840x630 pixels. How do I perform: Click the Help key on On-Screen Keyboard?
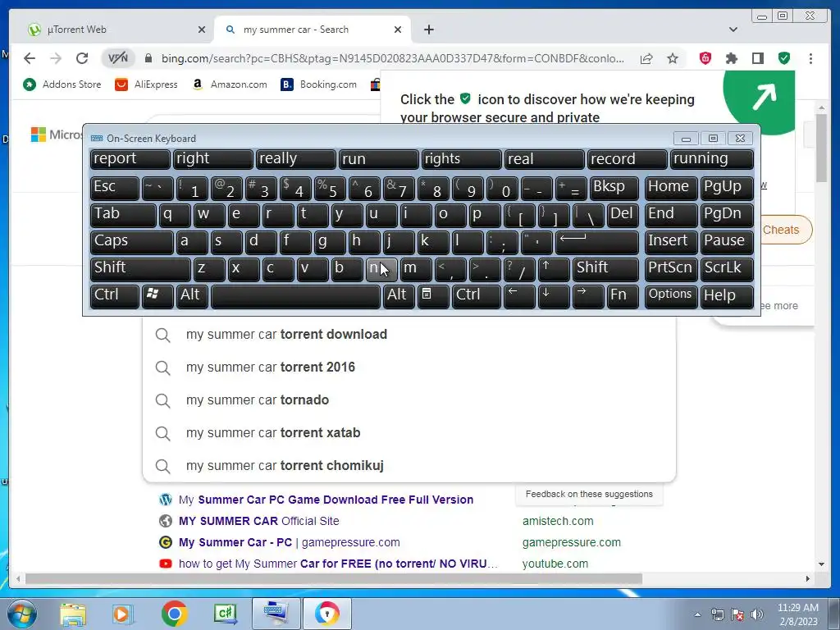tap(727, 295)
